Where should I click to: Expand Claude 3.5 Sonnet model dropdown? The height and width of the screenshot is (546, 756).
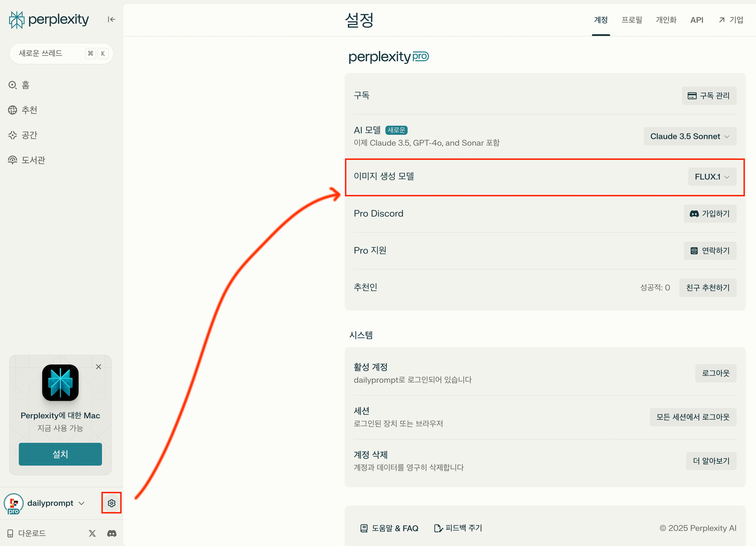pyautogui.click(x=690, y=136)
